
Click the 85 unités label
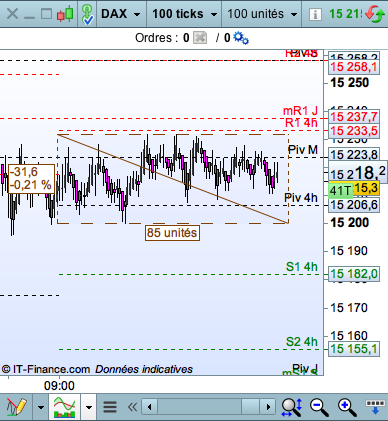point(172,233)
